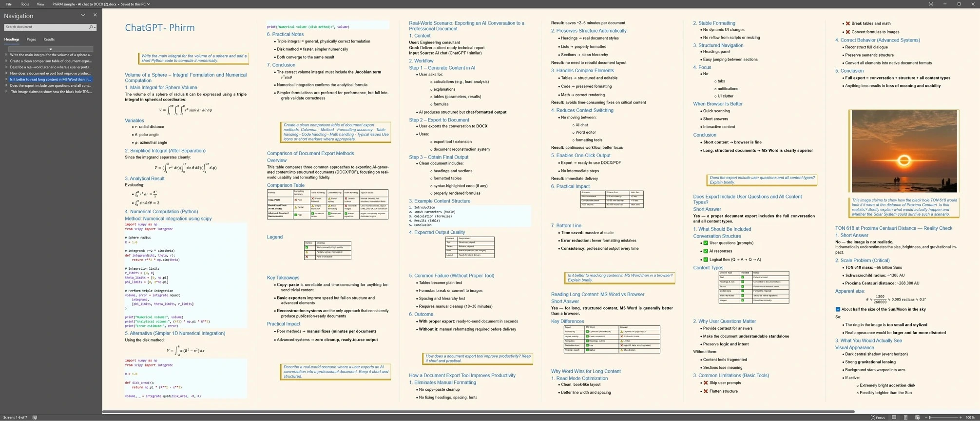This screenshot has height=421, width=980.
Task: Open the search options dropdown arrow
Action: (x=95, y=28)
